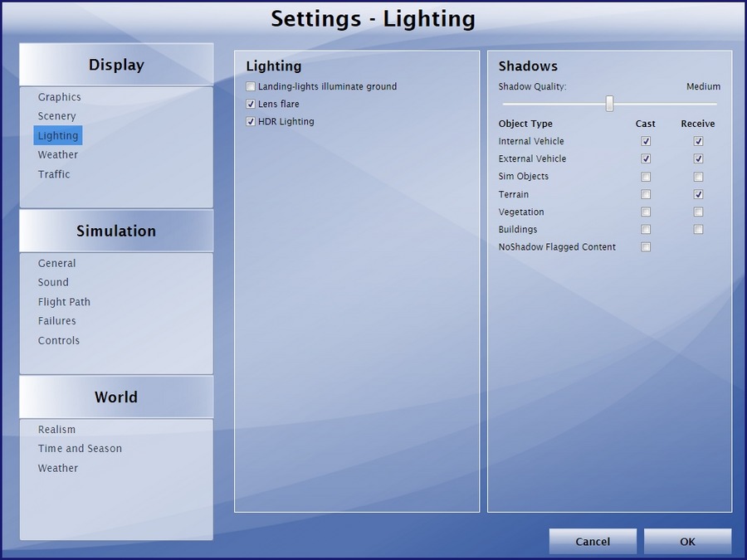
Task: Click the Sim Objects row label
Action: 523,176
